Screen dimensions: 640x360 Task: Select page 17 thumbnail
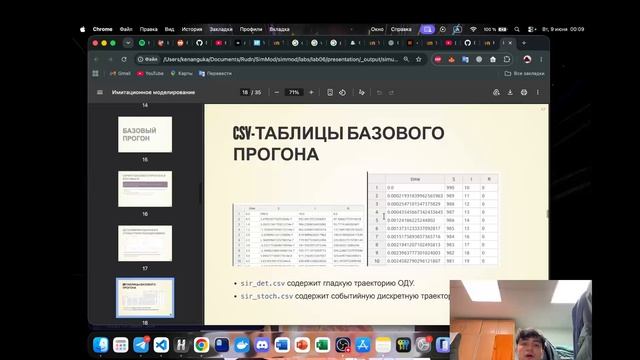click(145, 243)
